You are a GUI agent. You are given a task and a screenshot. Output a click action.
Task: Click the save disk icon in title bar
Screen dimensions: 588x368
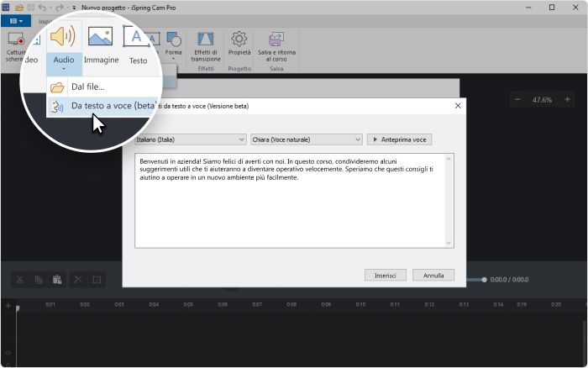coord(31,7)
